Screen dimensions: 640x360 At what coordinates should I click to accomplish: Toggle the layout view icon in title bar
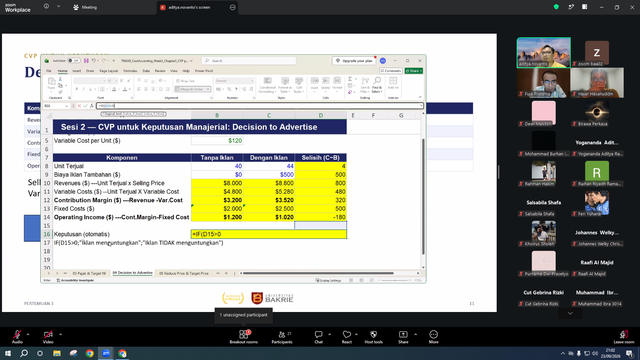(585, 7)
